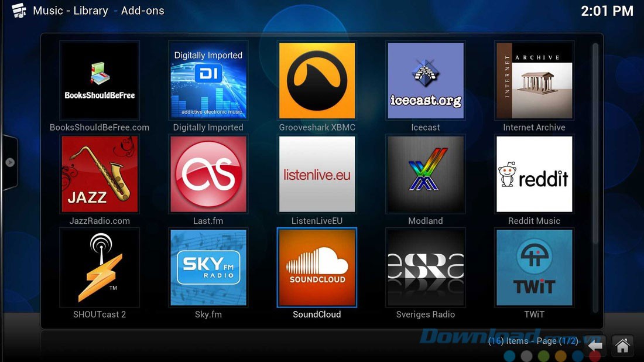The width and height of the screenshot is (644, 362).
Task: Click the music library icon in header
Action: pos(19,11)
